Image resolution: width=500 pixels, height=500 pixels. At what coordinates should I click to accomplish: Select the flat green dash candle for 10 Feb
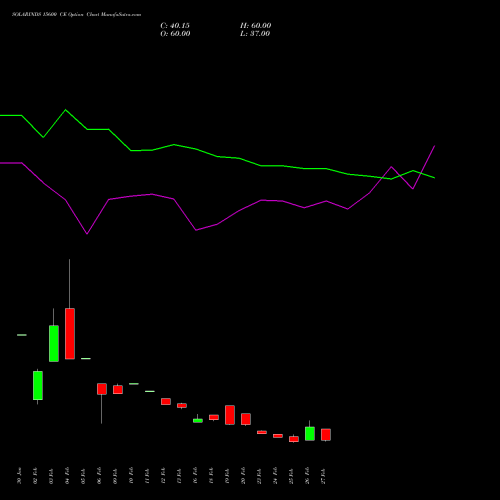(x=134, y=384)
